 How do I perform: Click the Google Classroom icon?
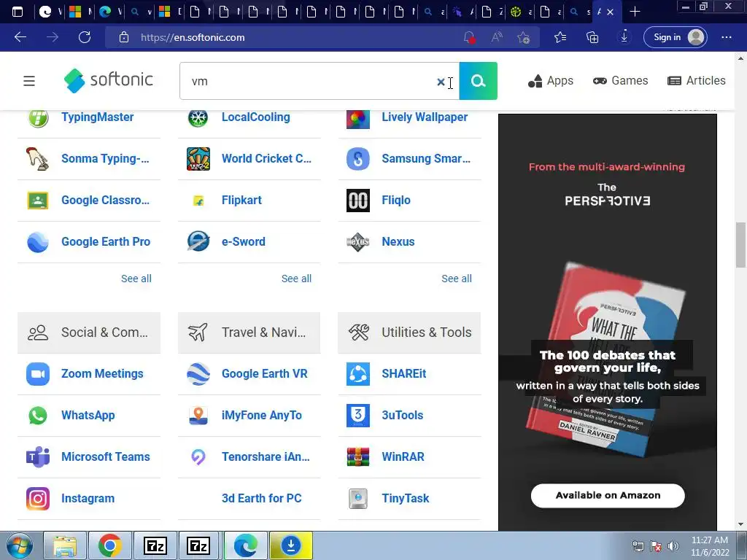(38, 201)
